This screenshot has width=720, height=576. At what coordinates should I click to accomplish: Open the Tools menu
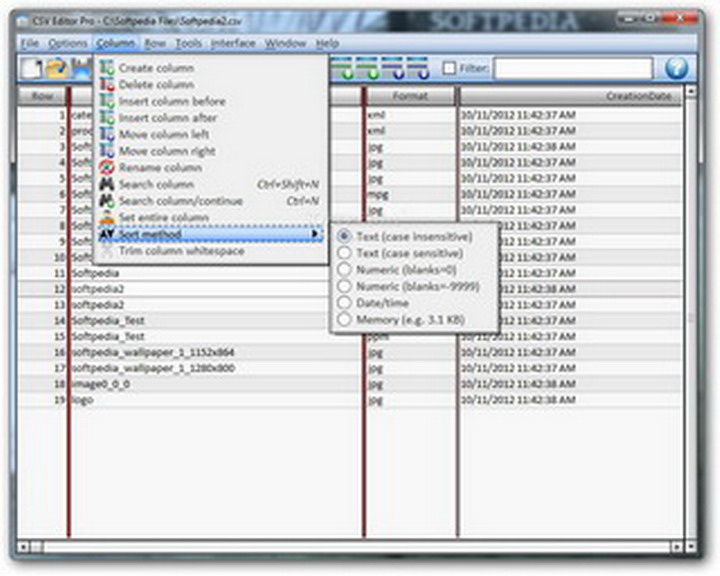pos(189,44)
